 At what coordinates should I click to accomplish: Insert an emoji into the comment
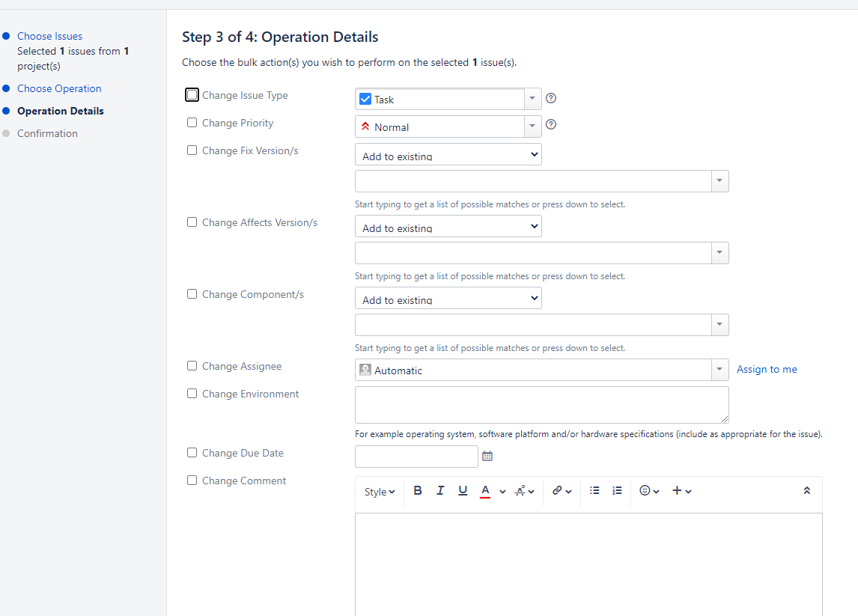[644, 490]
